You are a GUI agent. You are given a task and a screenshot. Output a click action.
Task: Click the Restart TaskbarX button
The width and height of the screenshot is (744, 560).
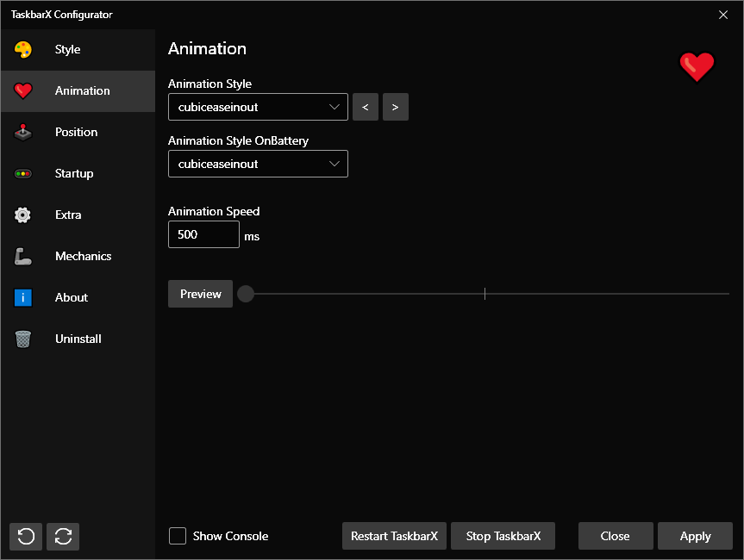point(394,536)
